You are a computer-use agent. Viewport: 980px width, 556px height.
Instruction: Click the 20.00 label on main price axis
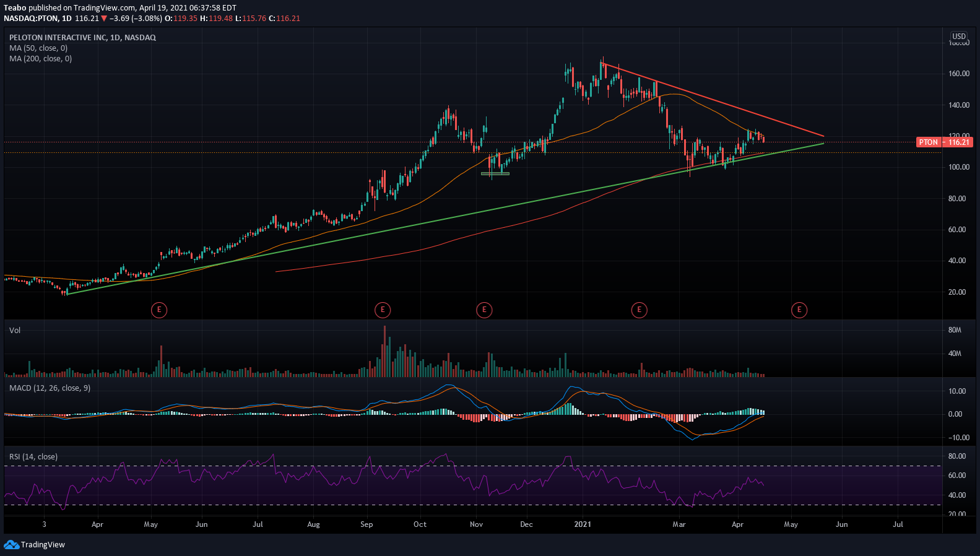coord(957,292)
